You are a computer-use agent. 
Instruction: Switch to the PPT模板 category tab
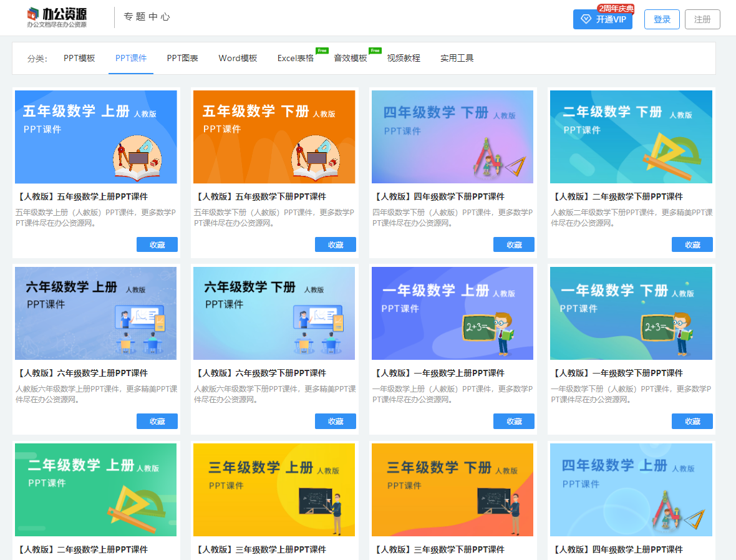pyautogui.click(x=79, y=58)
